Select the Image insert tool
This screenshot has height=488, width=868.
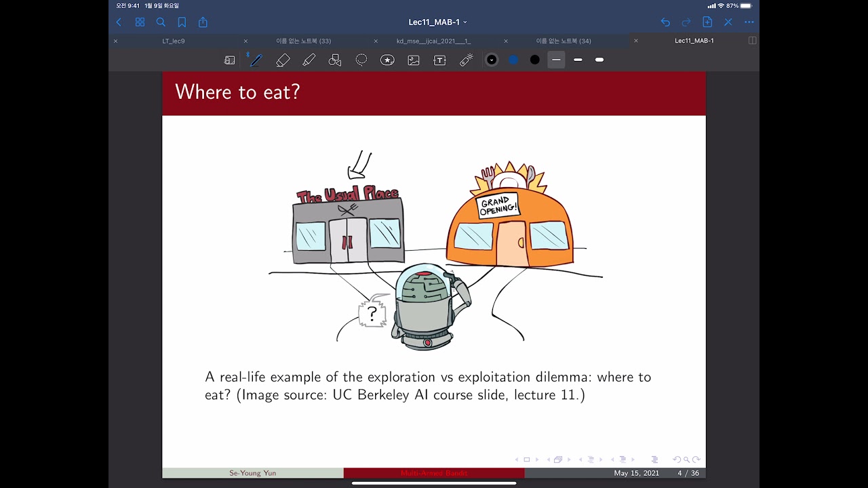click(414, 60)
